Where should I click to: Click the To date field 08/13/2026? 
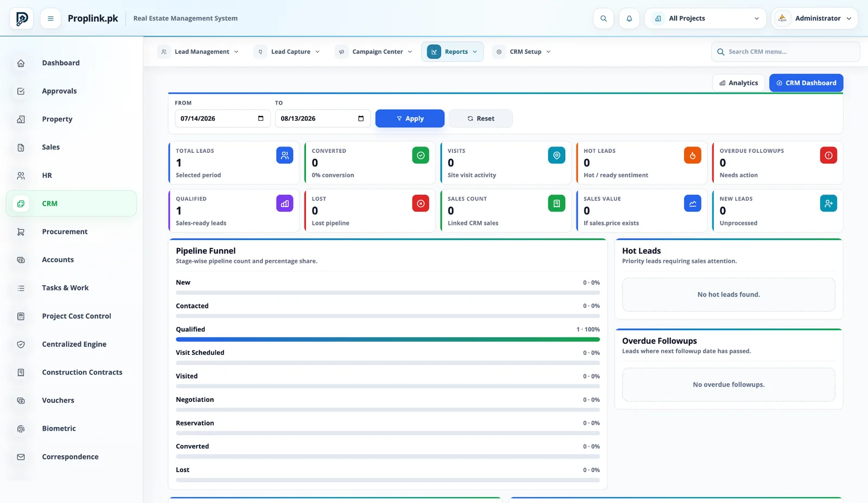tap(323, 119)
